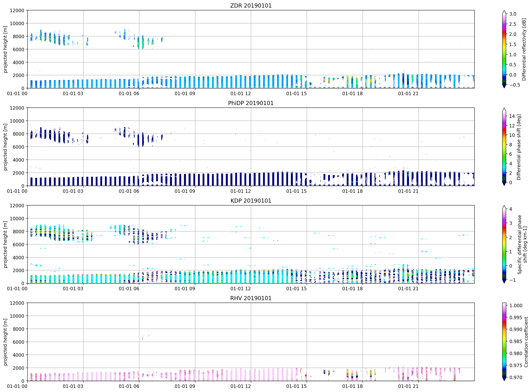Click the 8000 height tick on RHV axis
532x392 pixels.
coord(18,329)
